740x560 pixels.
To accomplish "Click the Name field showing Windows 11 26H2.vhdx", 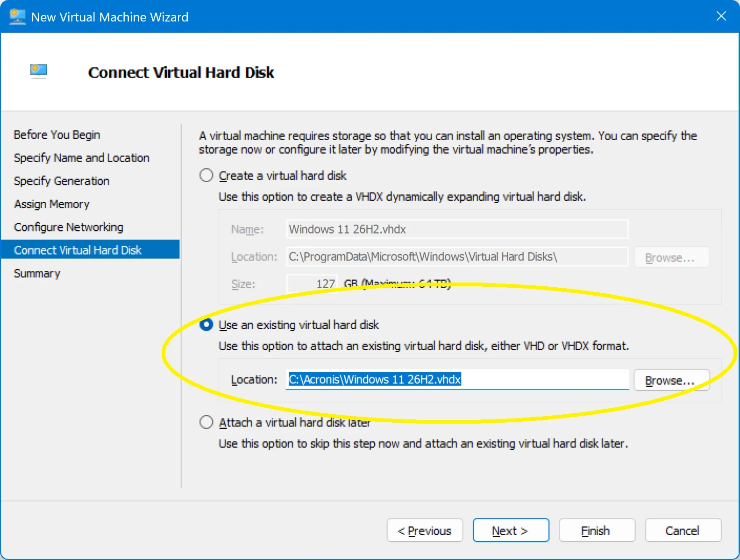I will click(x=457, y=229).
